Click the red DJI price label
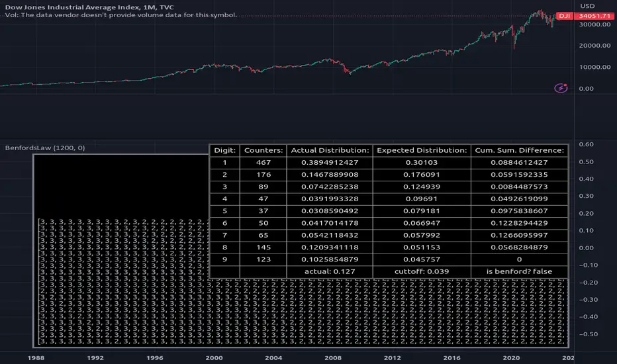617x364 pixels. [565, 16]
